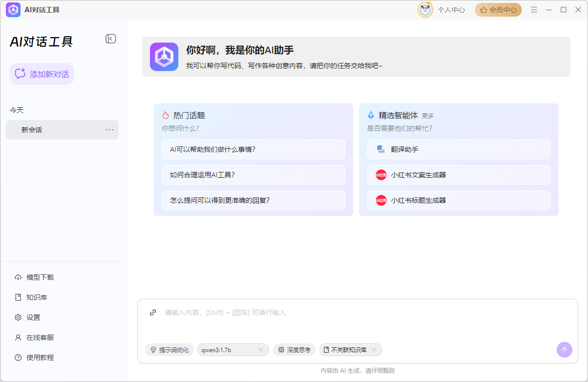This screenshot has width=588, height=382.
Task: Click the question mark icon beside 使用教程
Action: click(x=18, y=358)
